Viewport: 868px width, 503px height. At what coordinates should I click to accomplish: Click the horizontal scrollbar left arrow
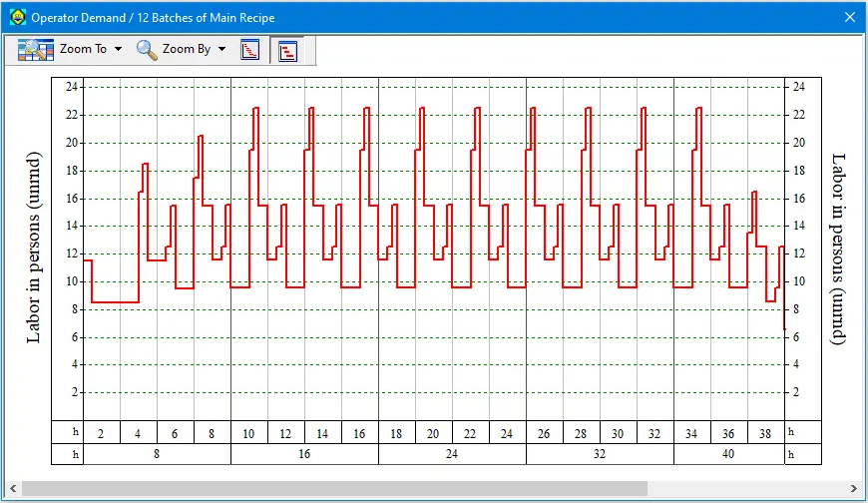[x=12, y=488]
